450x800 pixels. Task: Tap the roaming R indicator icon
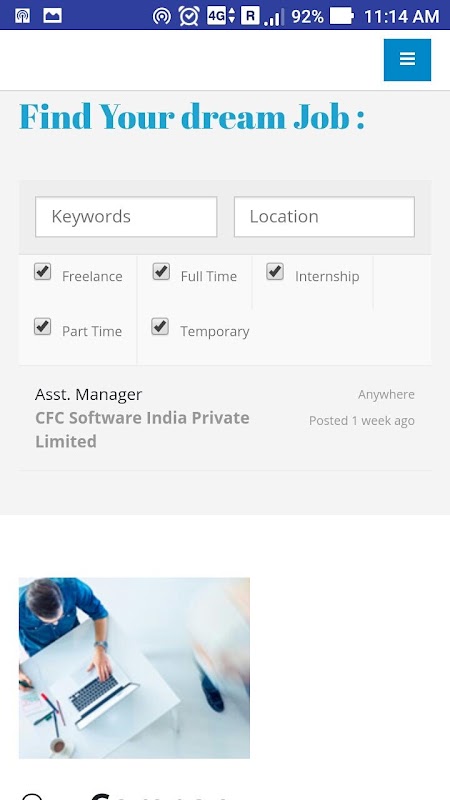coord(250,16)
